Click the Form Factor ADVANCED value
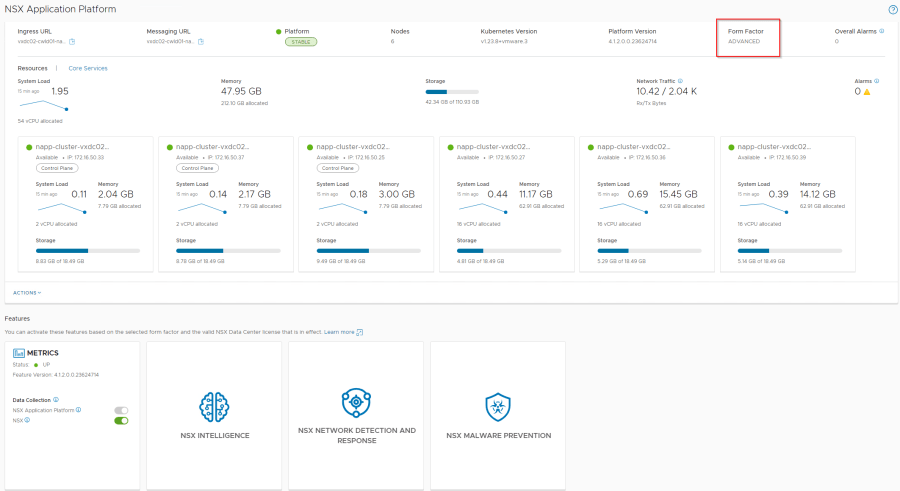This screenshot has height=491, width=900. click(743, 41)
